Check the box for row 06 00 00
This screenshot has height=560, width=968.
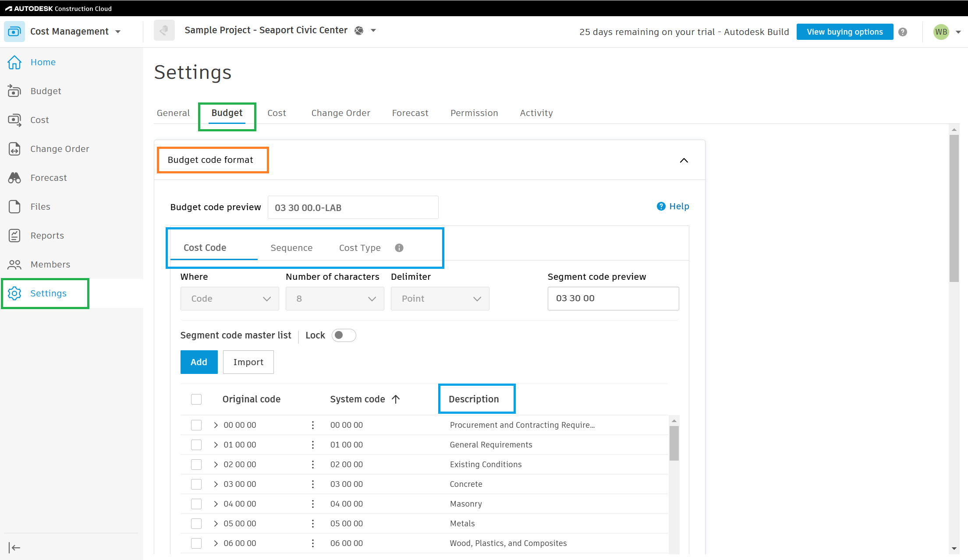[x=196, y=543]
